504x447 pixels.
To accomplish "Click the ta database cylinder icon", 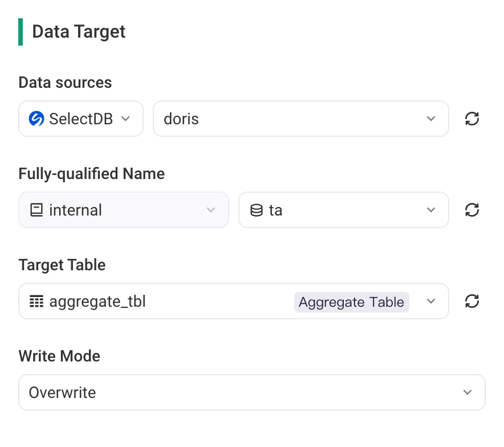I will coord(257,210).
